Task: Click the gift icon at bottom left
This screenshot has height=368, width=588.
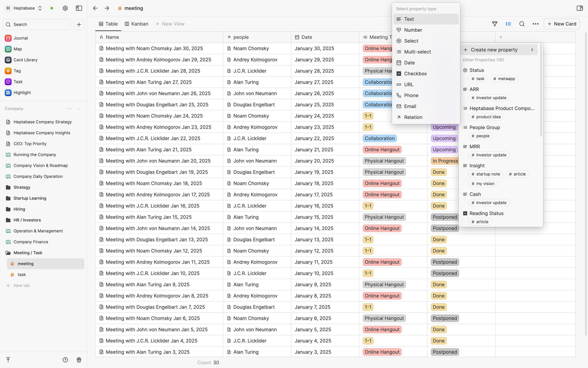Action: coord(79,360)
